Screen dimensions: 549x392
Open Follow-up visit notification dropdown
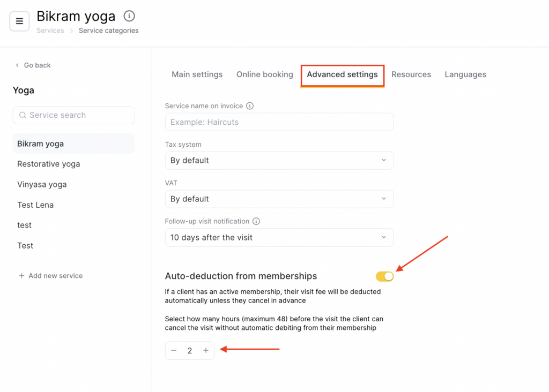(x=279, y=237)
